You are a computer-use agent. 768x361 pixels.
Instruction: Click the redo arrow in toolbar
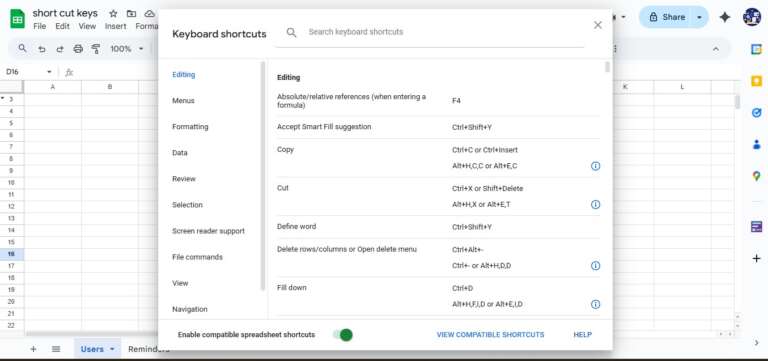[60, 49]
